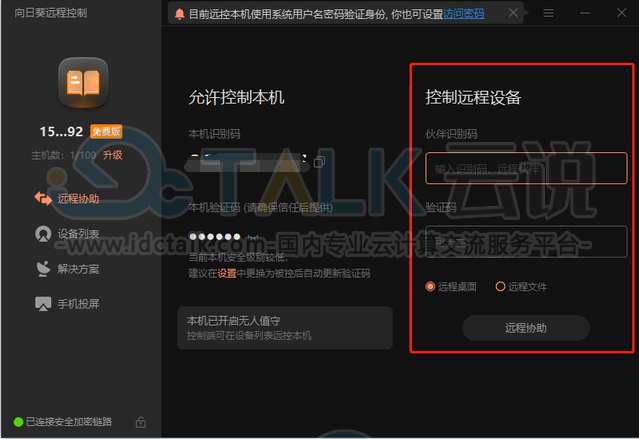Click the 验证码 input field
Screen dimensions: 639x439
click(x=526, y=242)
